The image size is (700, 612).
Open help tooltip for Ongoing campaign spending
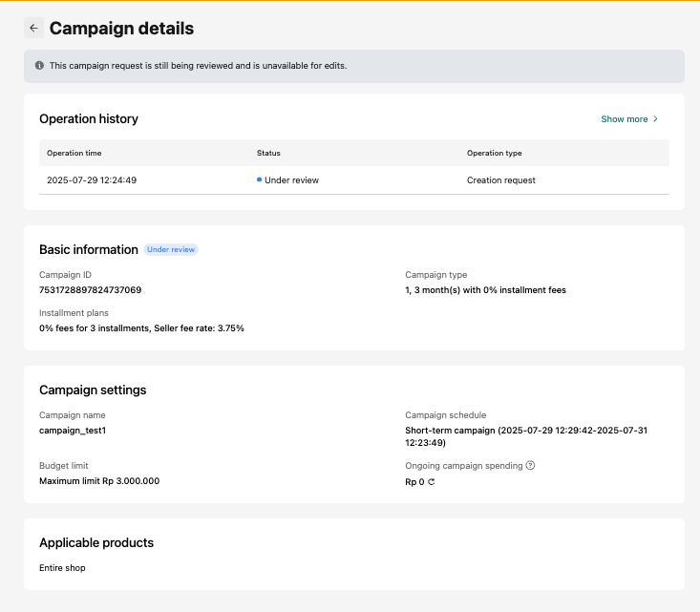pyautogui.click(x=530, y=466)
